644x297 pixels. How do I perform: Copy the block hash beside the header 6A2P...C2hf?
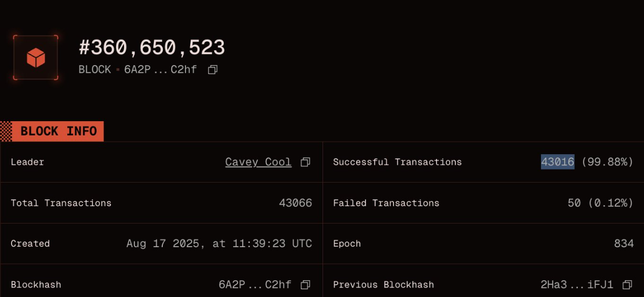(213, 69)
